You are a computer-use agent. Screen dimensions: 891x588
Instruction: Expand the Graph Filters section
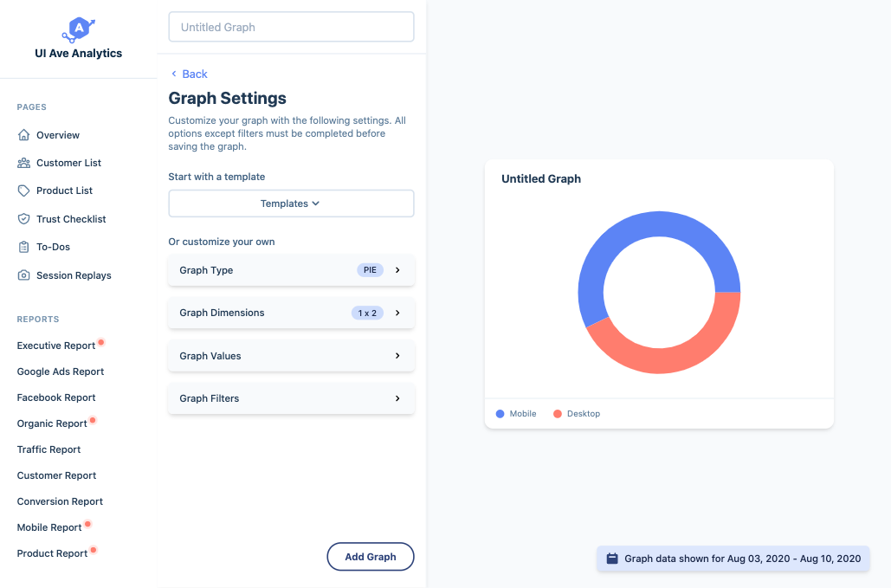click(291, 398)
